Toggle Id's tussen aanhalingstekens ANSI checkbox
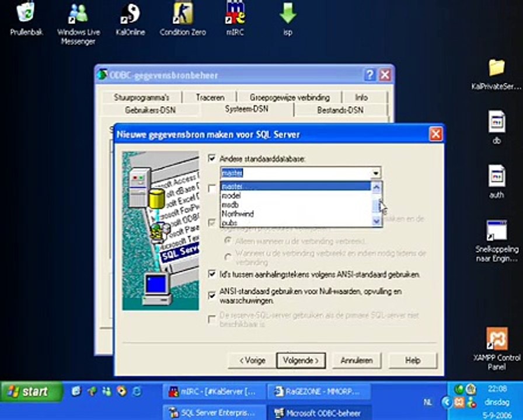The width and height of the screenshot is (523, 420). [x=212, y=274]
